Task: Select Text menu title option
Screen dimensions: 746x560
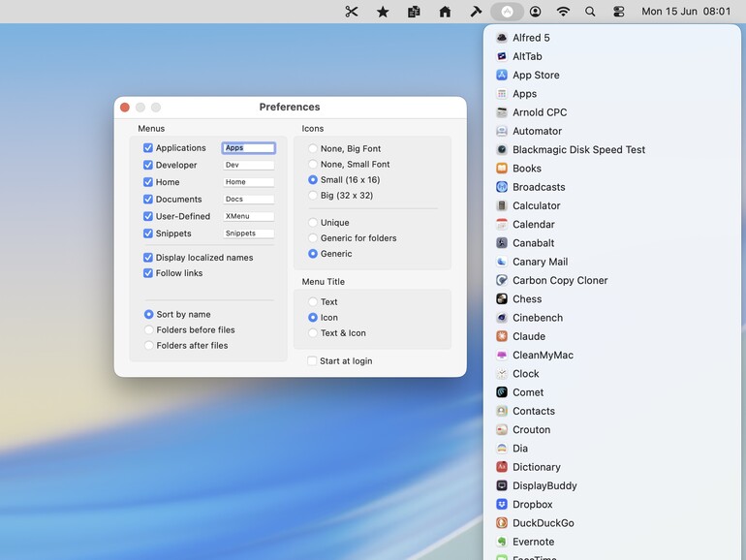Action: tap(313, 301)
